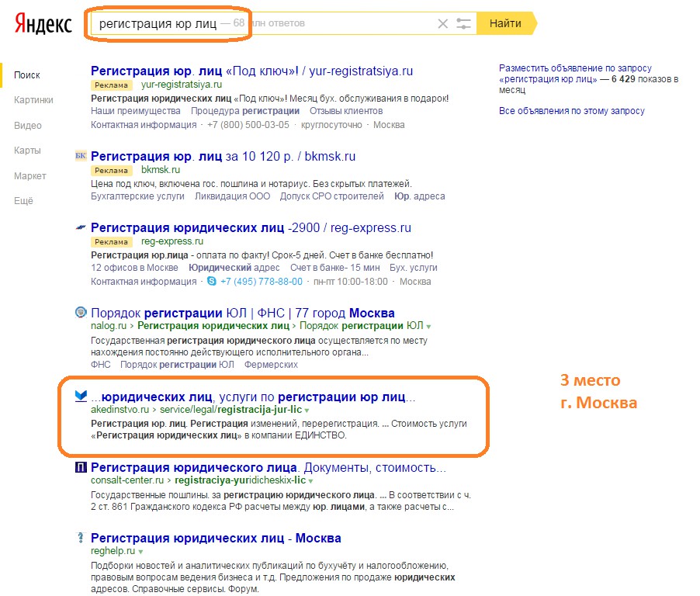Open Юр. адреса sitelink
The image size is (700, 596).
(x=420, y=196)
